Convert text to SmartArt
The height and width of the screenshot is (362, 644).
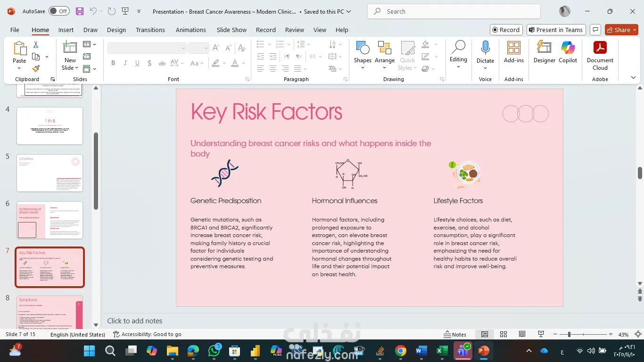[334, 68]
